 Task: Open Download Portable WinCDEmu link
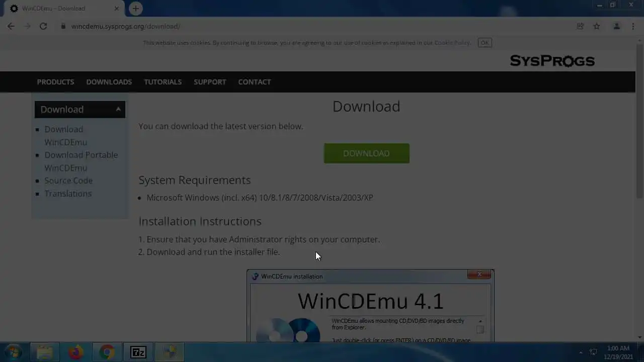(x=81, y=161)
